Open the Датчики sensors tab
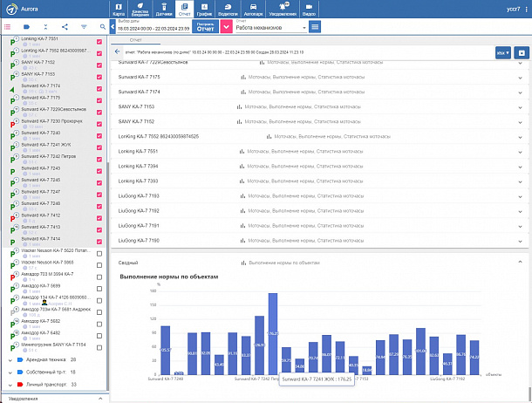The image size is (532, 403). [164, 9]
